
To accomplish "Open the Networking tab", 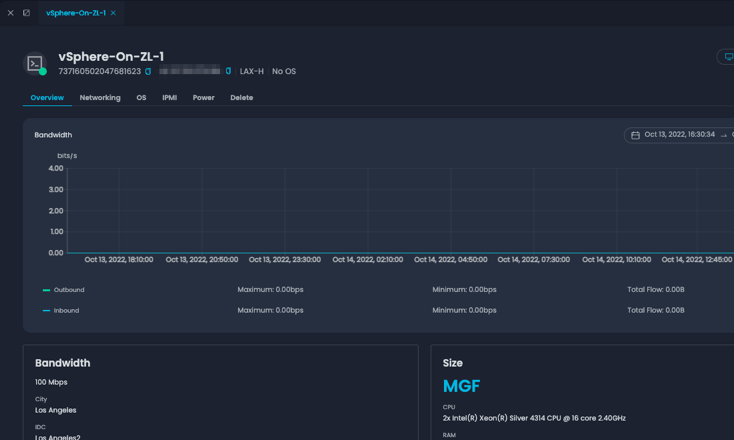I will pyautogui.click(x=100, y=98).
